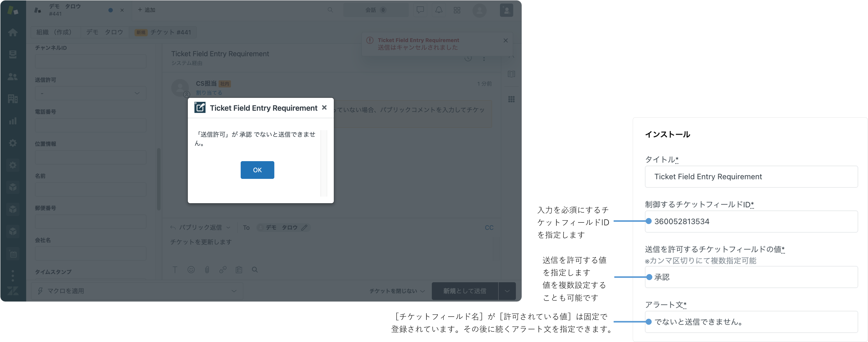The image size is (868, 342).
Task: Select the チケット #441 breadcrumb tab
Action: pyautogui.click(x=163, y=32)
